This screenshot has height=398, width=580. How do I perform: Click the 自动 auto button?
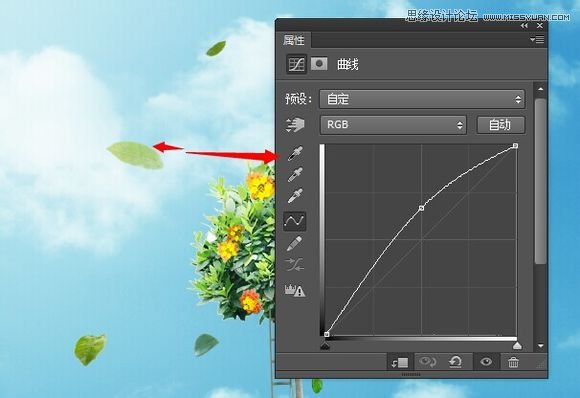(500, 125)
